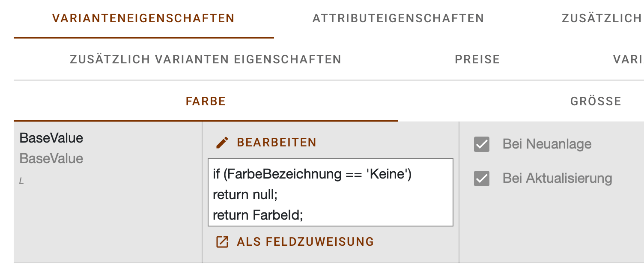Switch to the GRÖSSE sub-tab
Screen dimensions: 644x274
(596, 101)
